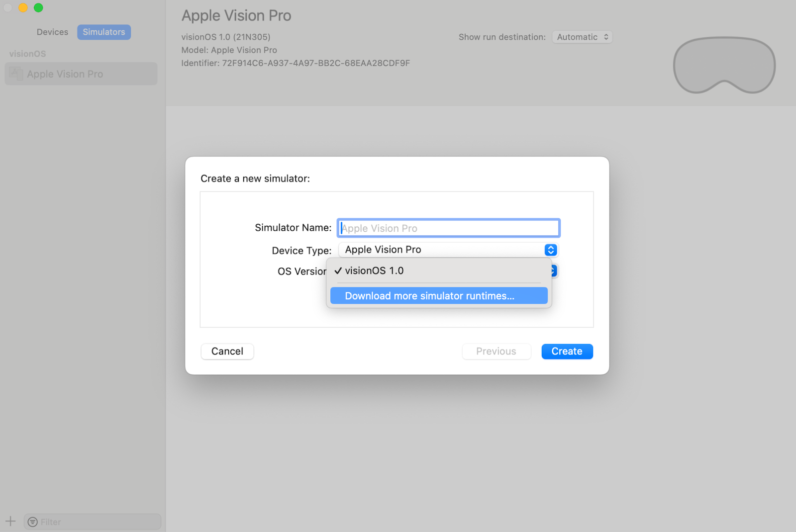
Task: Click the Create button
Action: (x=567, y=351)
